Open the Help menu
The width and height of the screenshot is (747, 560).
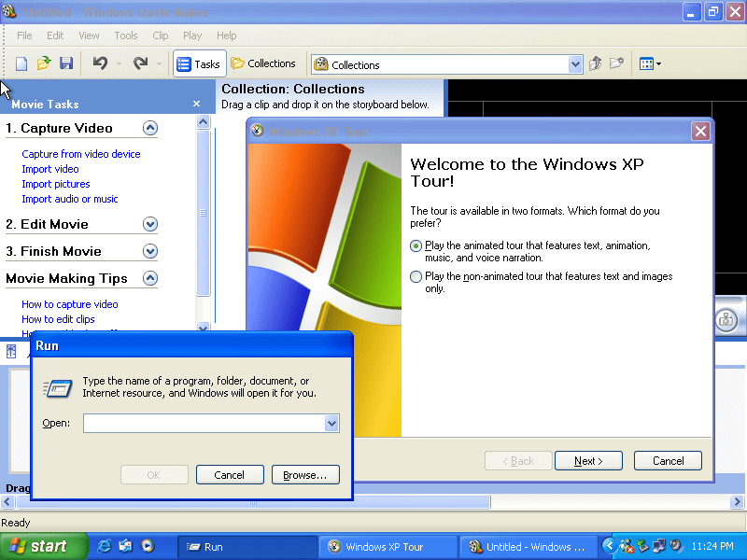226,35
